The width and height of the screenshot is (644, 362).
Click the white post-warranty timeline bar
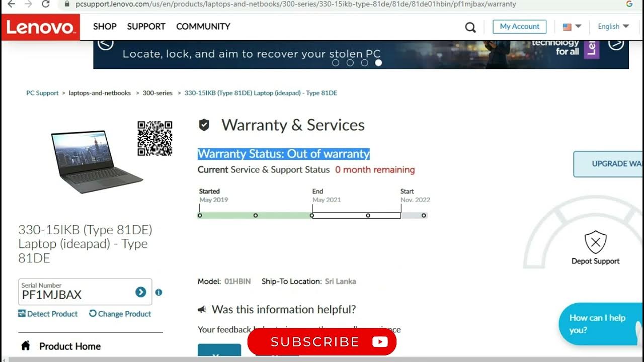(x=356, y=215)
